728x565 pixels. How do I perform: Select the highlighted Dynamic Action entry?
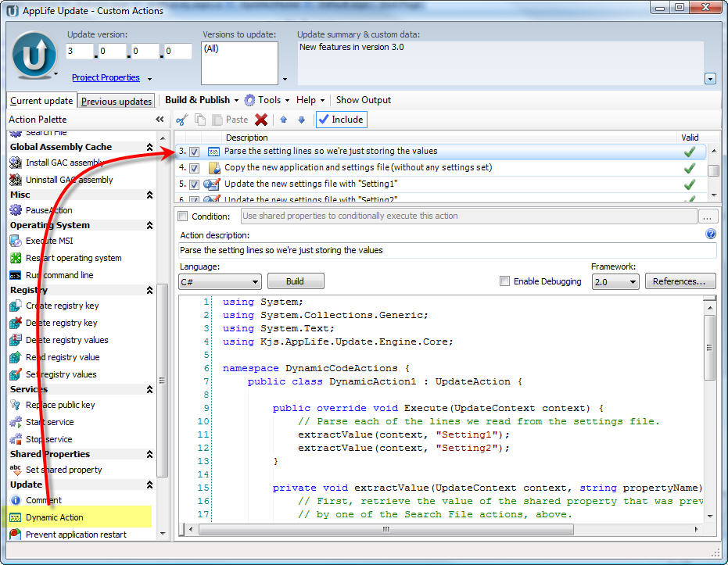tap(56, 517)
